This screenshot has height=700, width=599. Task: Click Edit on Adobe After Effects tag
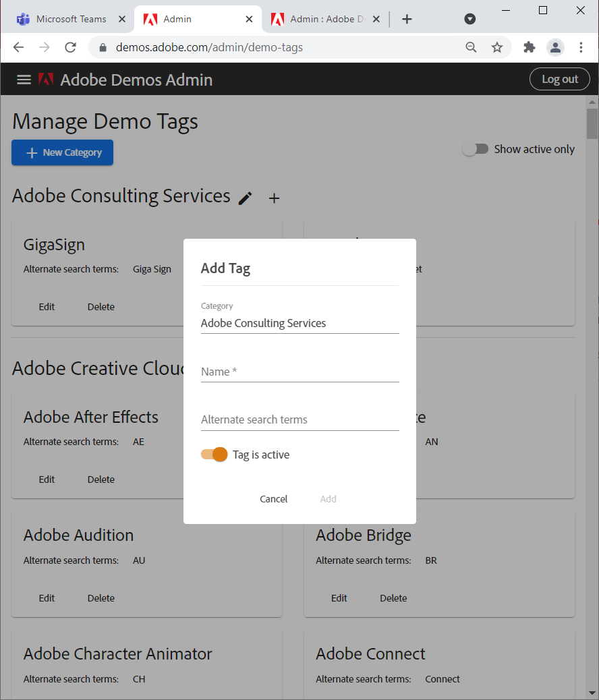tap(47, 479)
